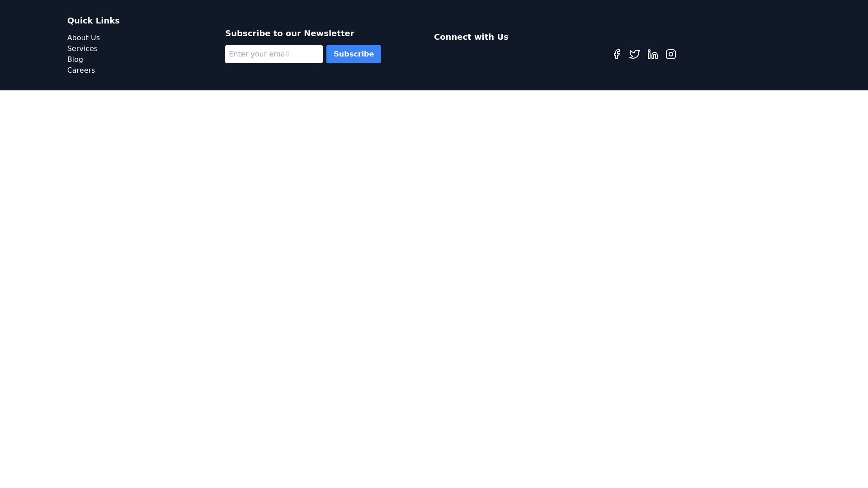Viewport: 868px width, 488px height.
Task: Go to the Blog link
Action: (x=75, y=60)
